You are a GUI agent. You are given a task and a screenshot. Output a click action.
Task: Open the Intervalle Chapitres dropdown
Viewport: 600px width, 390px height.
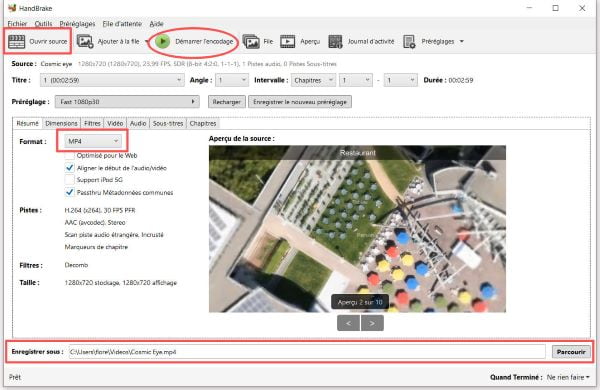pos(313,80)
